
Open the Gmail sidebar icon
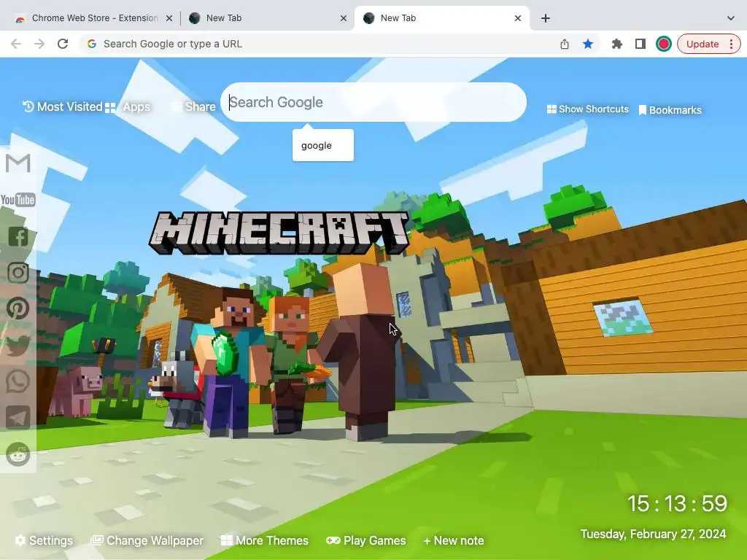coord(18,163)
